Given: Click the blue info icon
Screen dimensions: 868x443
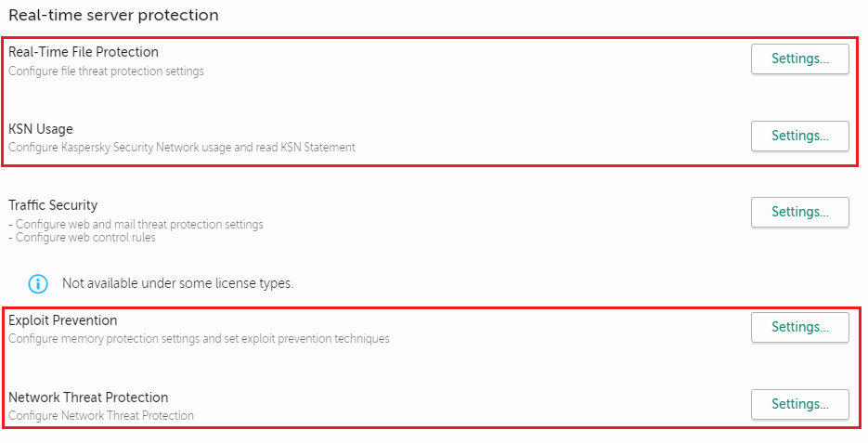Looking at the screenshot, I should click(x=37, y=283).
